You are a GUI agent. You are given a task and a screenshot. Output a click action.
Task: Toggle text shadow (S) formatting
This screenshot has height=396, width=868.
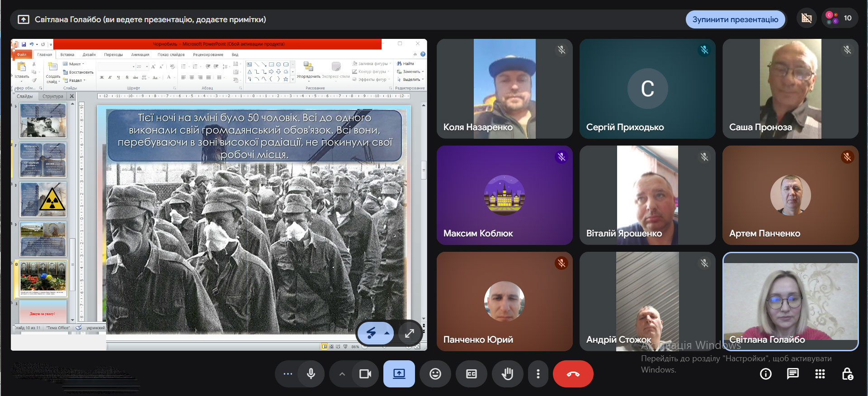pyautogui.click(x=127, y=78)
